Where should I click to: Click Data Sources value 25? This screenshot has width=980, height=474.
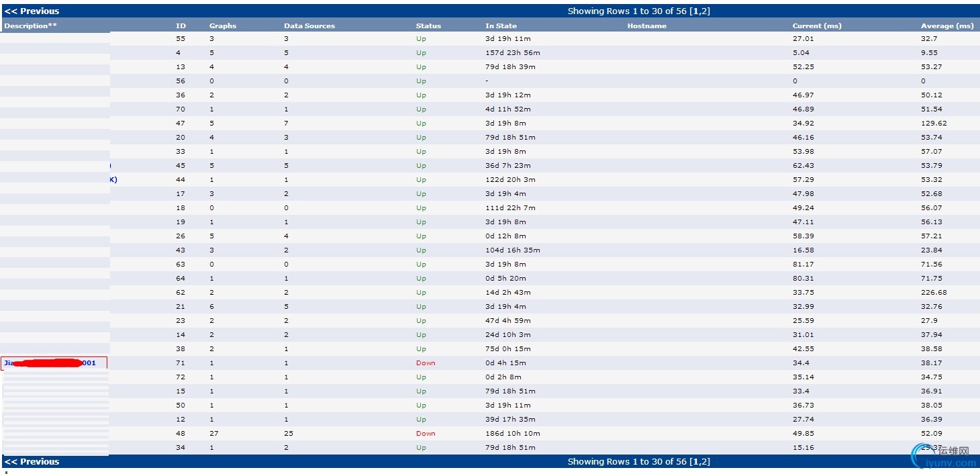click(x=289, y=433)
